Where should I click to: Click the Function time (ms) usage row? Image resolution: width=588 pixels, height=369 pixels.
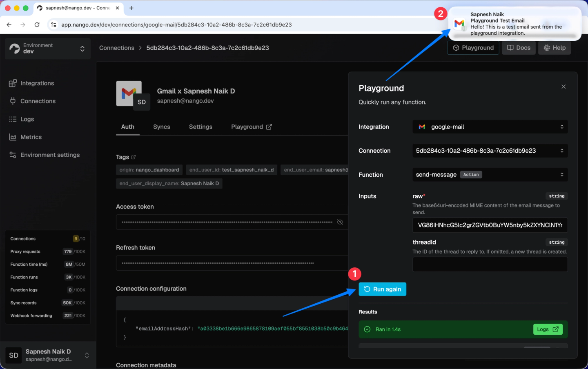(48, 265)
